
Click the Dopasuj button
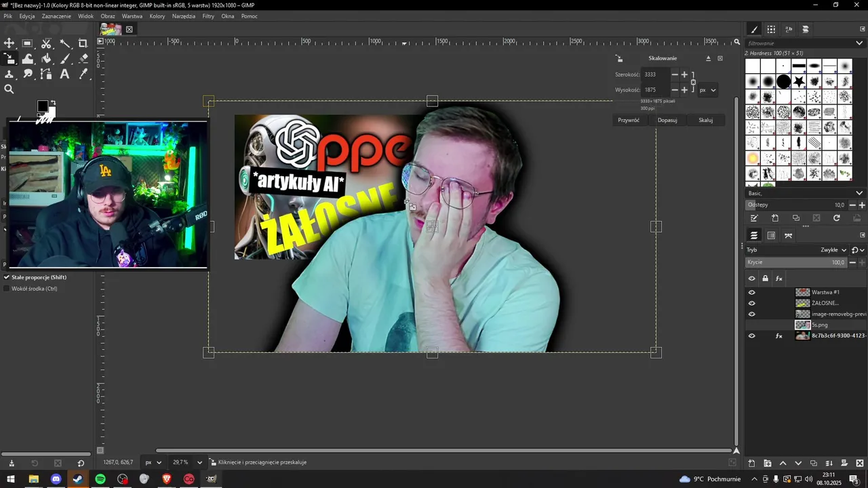(x=667, y=120)
